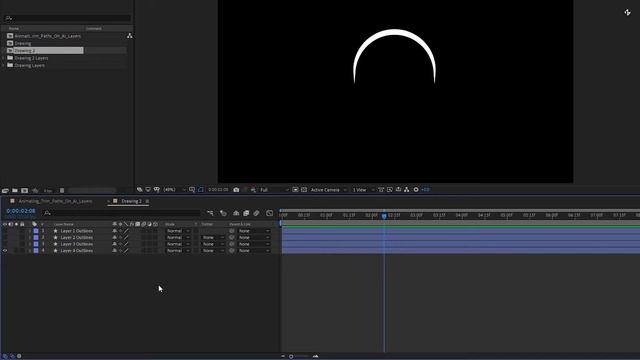Open parent dropdown for Layer 1 Outlines

tap(253, 231)
